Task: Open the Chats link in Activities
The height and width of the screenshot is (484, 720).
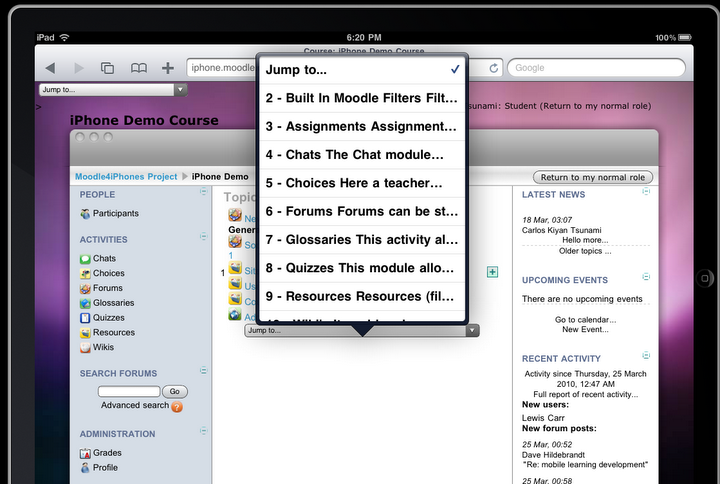Action: (104, 259)
